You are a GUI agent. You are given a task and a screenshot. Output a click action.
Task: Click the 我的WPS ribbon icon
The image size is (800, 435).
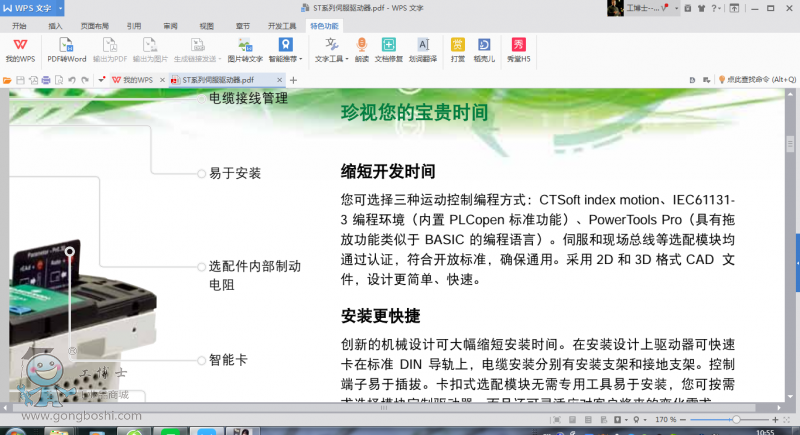click(20, 50)
